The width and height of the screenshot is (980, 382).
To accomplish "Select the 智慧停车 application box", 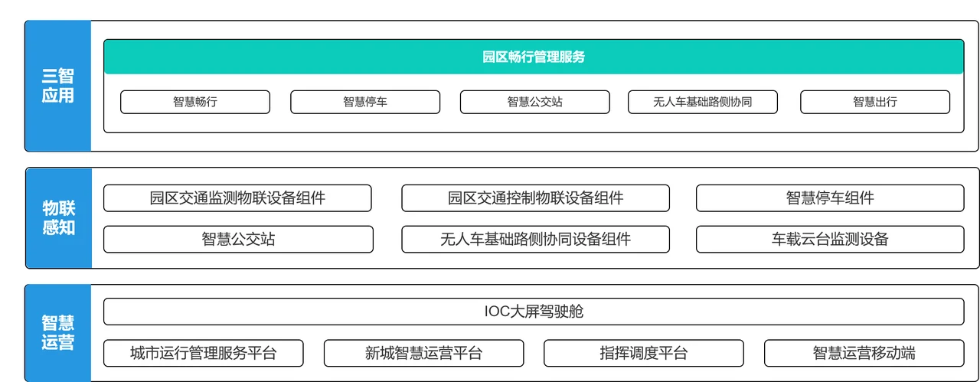I will (365, 102).
